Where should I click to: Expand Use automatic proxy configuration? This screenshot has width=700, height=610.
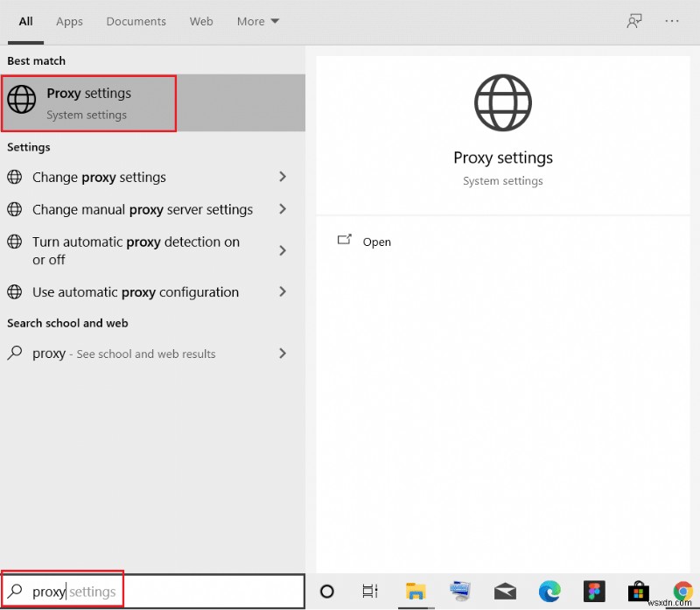click(x=283, y=291)
